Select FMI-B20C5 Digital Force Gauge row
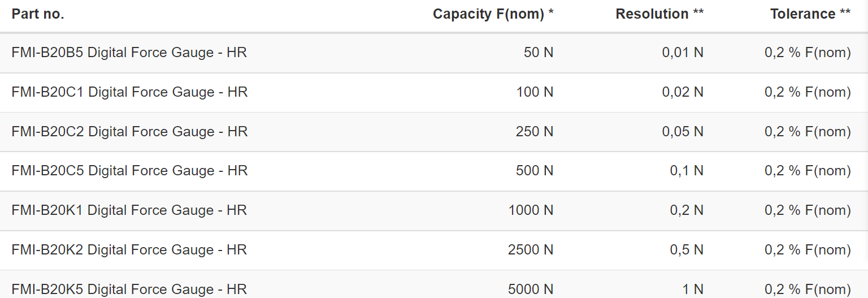868x298 pixels. point(434,171)
